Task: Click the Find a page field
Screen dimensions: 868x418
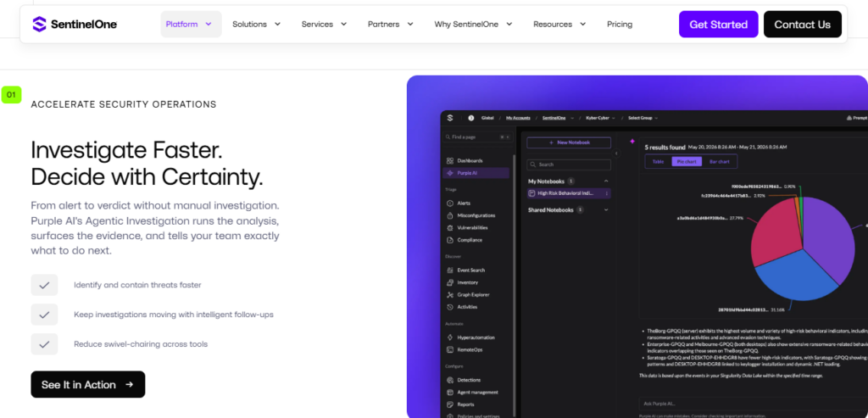Action: (x=478, y=137)
